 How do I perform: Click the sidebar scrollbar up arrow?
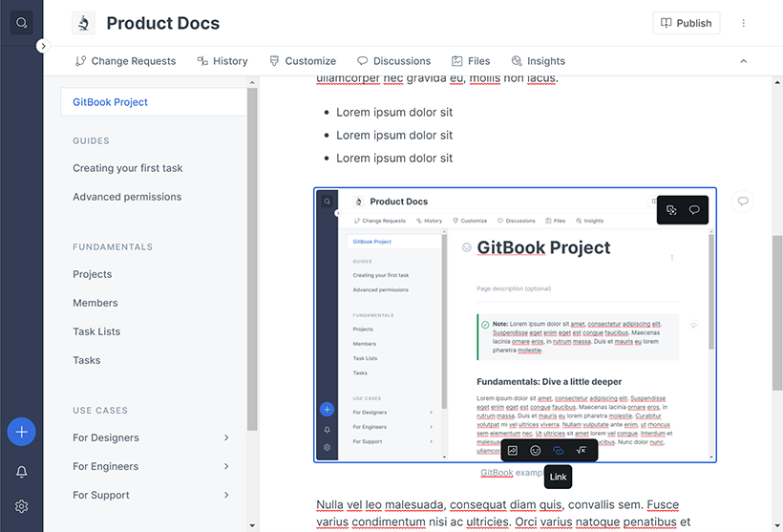pyautogui.click(x=252, y=82)
